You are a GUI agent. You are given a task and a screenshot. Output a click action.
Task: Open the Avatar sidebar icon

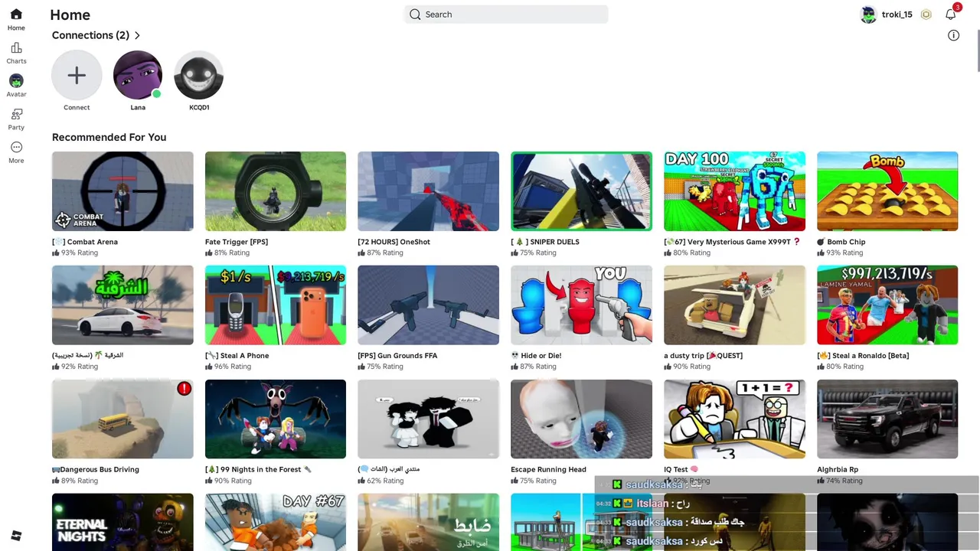point(16,80)
